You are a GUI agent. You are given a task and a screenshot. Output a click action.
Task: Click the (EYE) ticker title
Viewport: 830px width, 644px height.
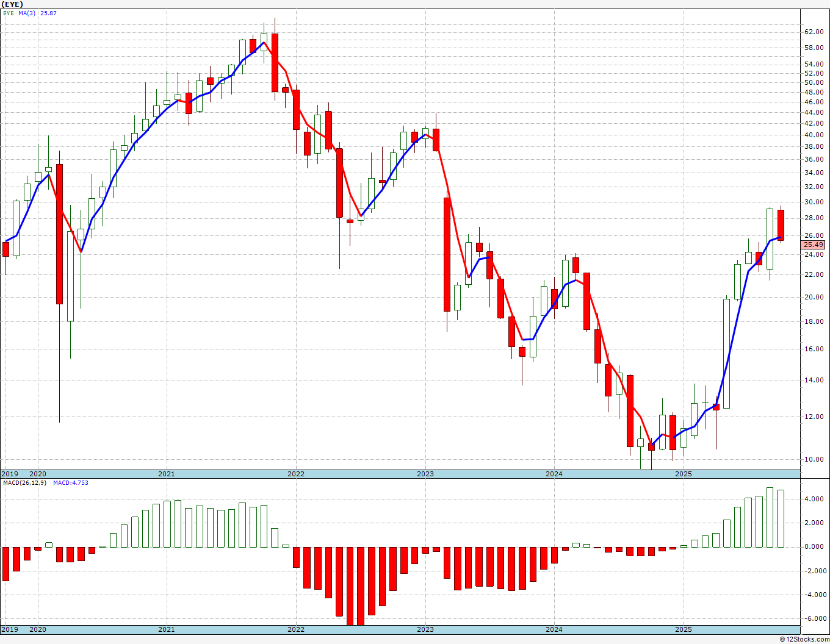tap(12, 4)
